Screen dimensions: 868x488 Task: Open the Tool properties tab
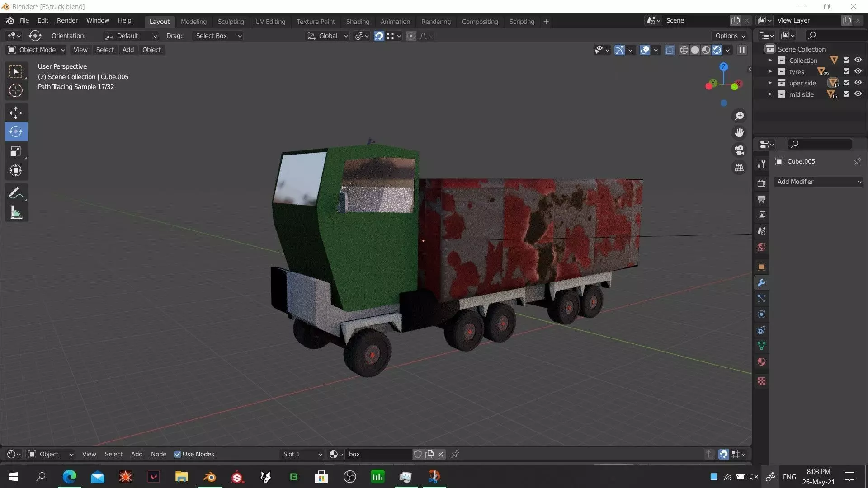click(x=761, y=164)
